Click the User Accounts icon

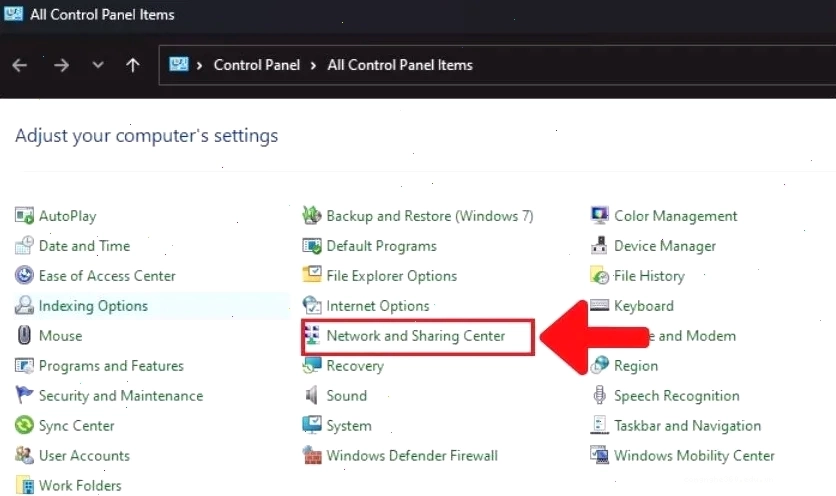point(24,455)
